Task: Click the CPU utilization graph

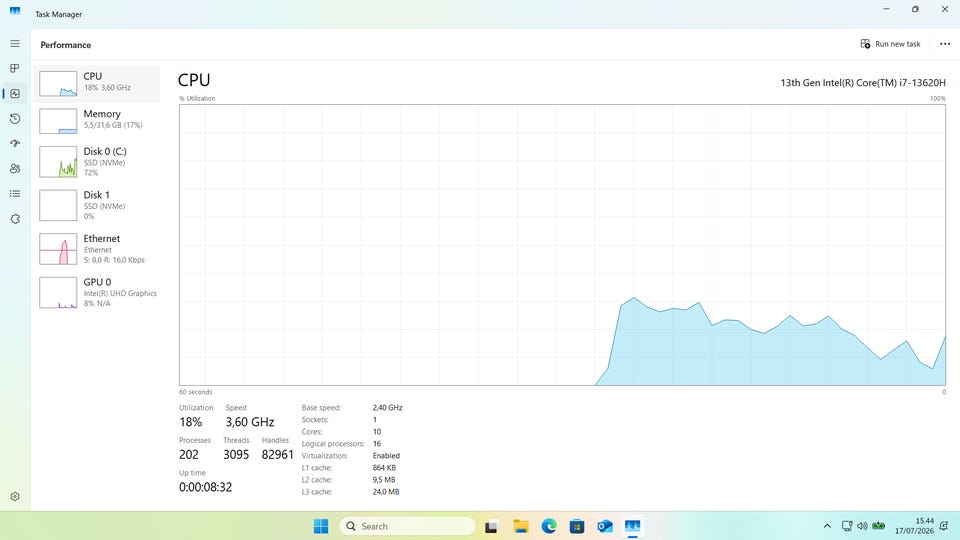Action: click(x=562, y=245)
